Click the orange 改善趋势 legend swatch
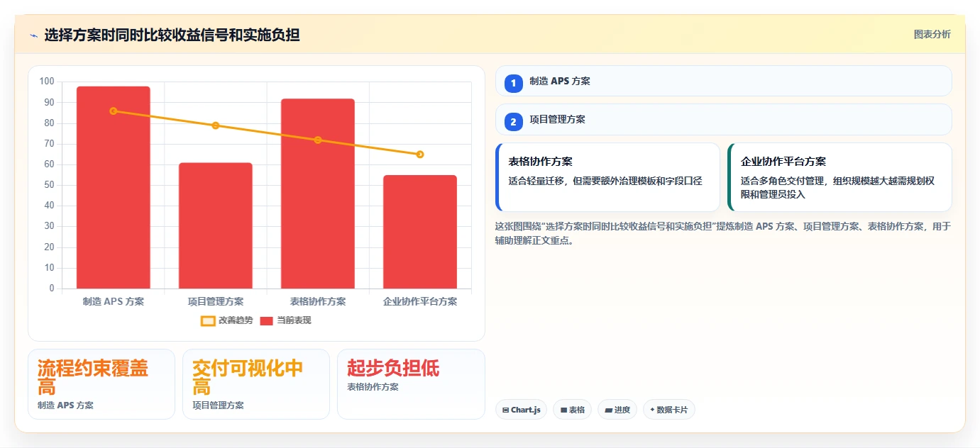This screenshot has height=448, width=980. click(x=208, y=320)
